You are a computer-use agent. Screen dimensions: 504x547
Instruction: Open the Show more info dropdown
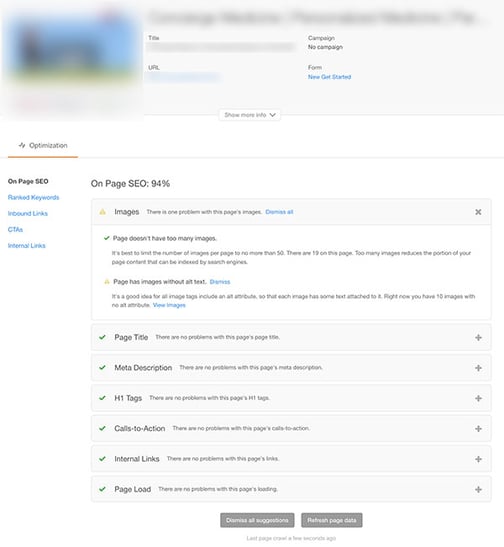click(249, 115)
